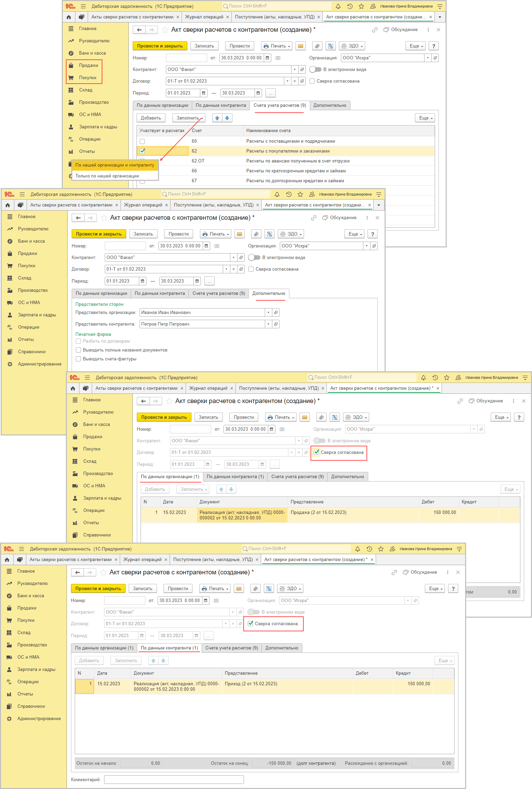Expand Заполнить dropdown in topmost window
This screenshot has height=789, width=532.
point(189,118)
